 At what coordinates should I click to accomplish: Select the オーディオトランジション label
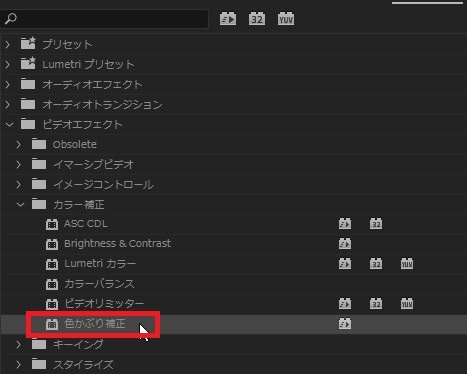click(102, 104)
